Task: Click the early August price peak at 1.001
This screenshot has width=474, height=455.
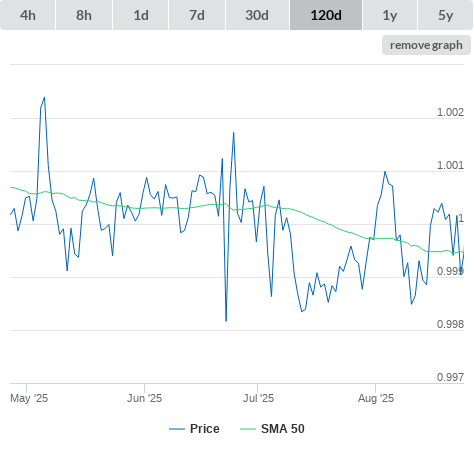Action: tap(385, 172)
